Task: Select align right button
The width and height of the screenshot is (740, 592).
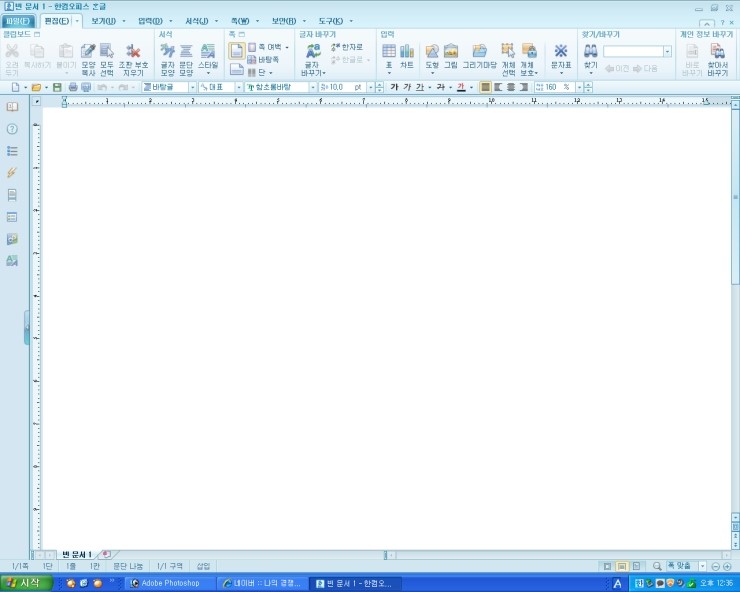Action: [523, 87]
